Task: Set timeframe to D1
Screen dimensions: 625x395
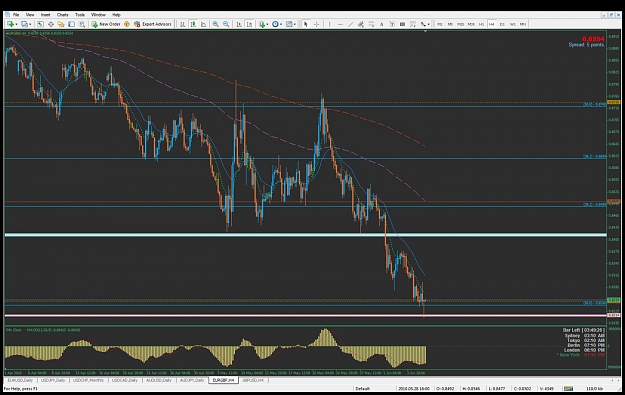Action: [x=502, y=24]
